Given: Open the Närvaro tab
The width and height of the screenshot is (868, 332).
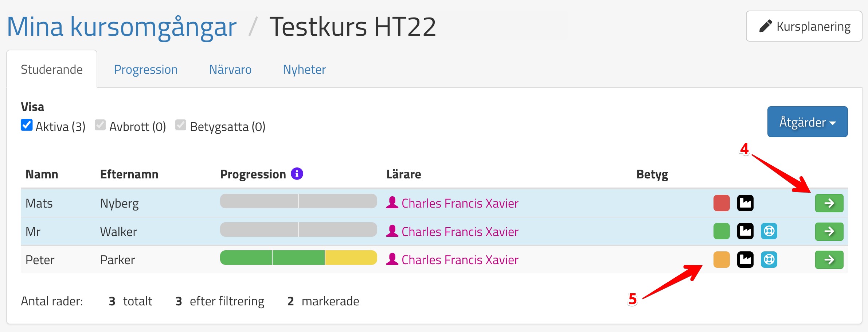Looking at the screenshot, I should tap(230, 69).
